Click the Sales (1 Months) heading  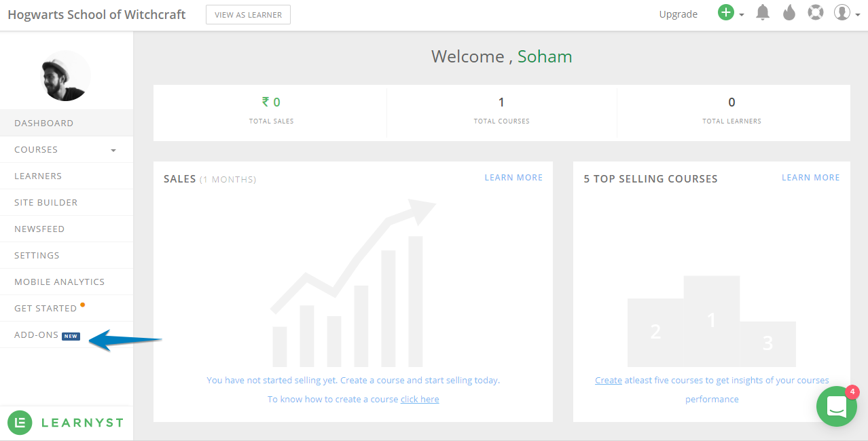(210, 179)
